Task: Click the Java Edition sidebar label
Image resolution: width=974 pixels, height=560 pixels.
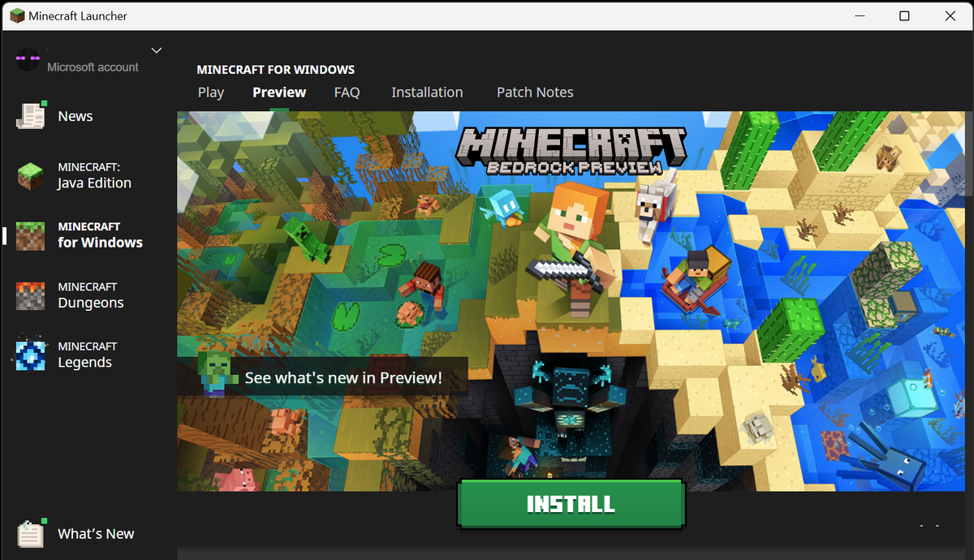Action: point(94,175)
